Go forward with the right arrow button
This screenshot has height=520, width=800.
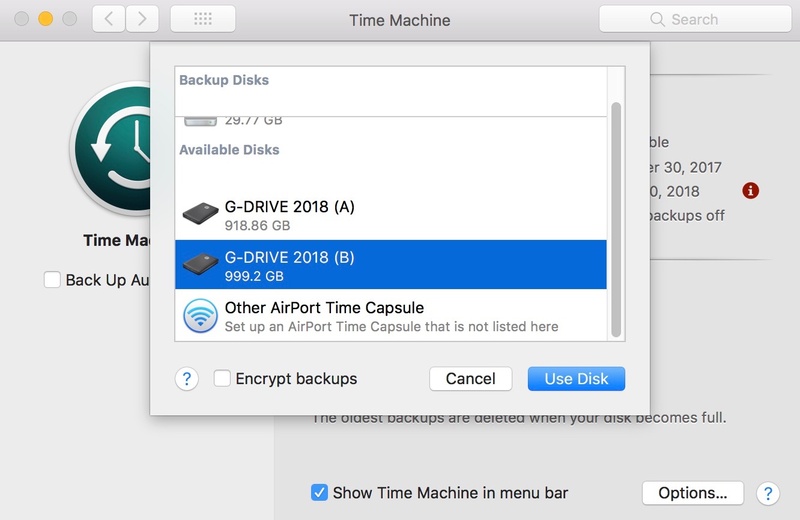142,19
